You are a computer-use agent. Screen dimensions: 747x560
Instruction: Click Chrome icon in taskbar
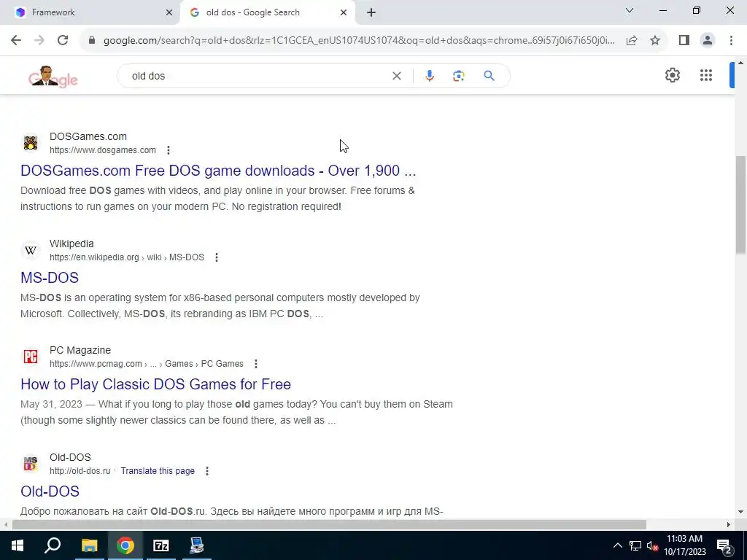pyautogui.click(x=125, y=545)
